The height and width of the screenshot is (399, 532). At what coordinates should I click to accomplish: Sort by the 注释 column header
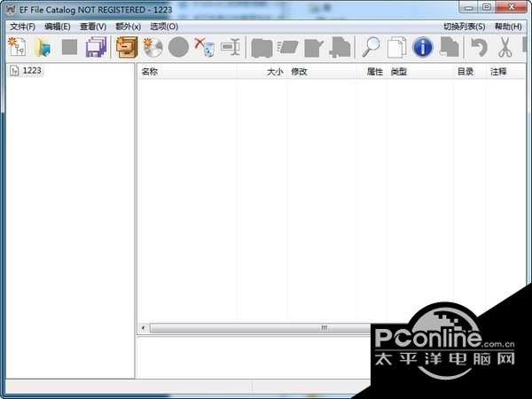tap(505, 72)
